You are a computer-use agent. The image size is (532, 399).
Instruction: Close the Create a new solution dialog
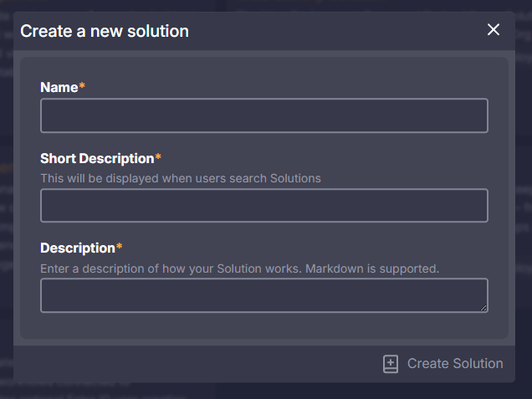pos(494,30)
